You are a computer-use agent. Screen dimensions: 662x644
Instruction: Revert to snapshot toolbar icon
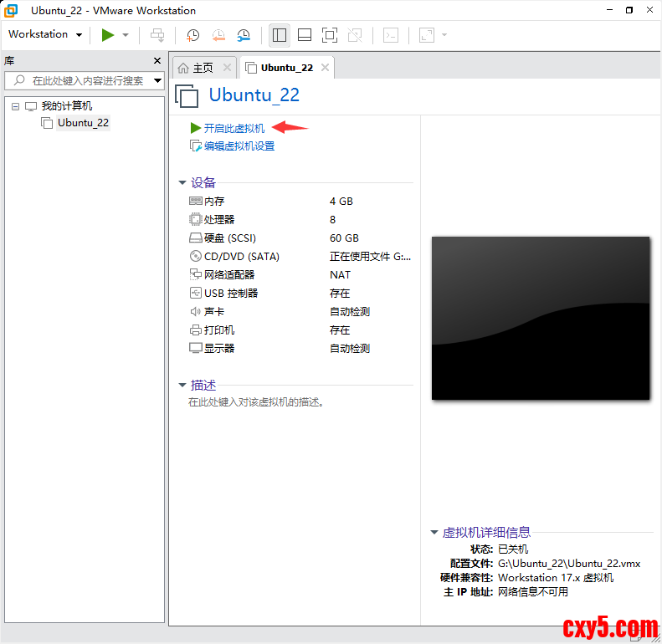[x=218, y=35]
